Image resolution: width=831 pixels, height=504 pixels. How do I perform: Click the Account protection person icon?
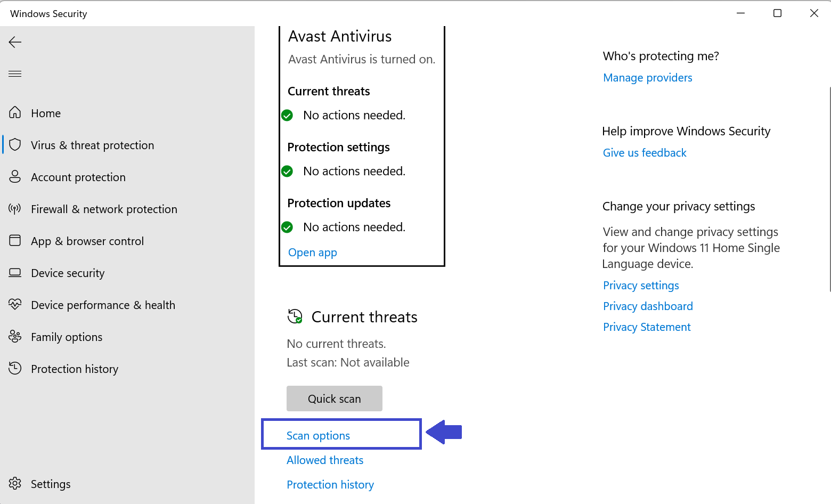click(x=15, y=177)
